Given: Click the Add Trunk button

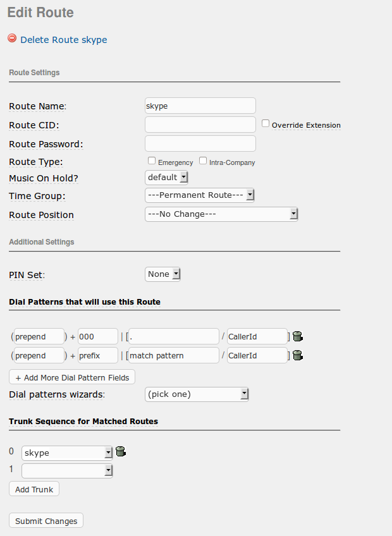Looking at the screenshot, I should pyautogui.click(x=34, y=489).
